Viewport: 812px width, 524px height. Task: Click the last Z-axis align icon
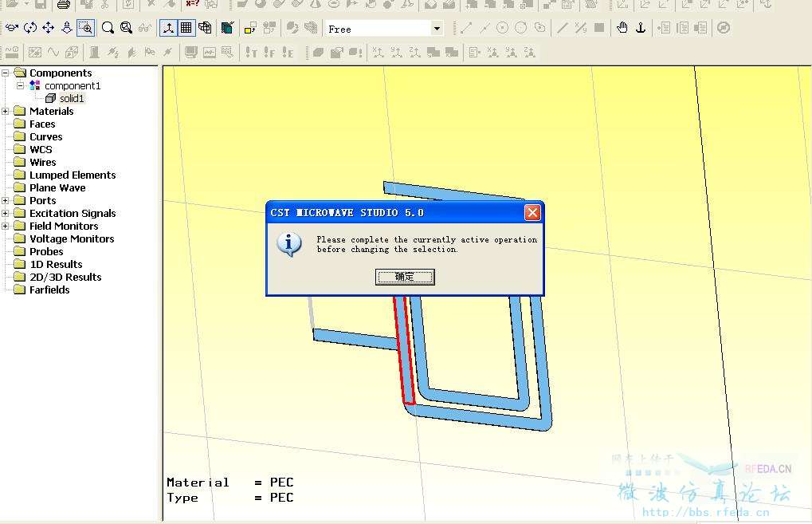[529, 53]
